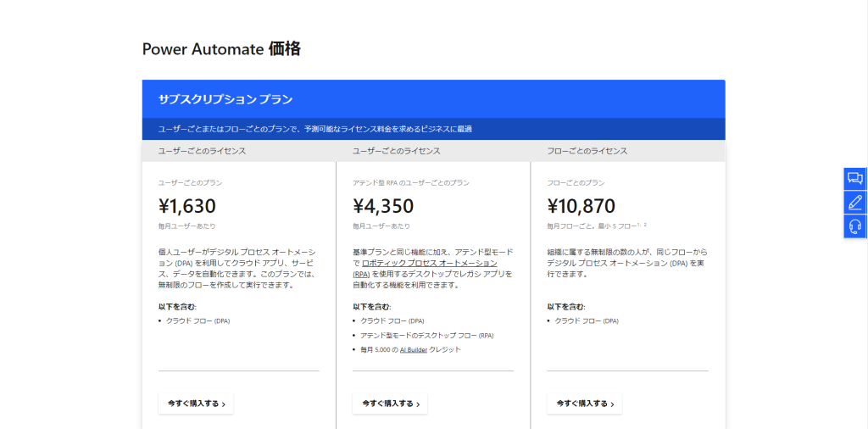Open the chat icon in the side panel
This screenshot has width=868, height=429.
(x=855, y=179)
